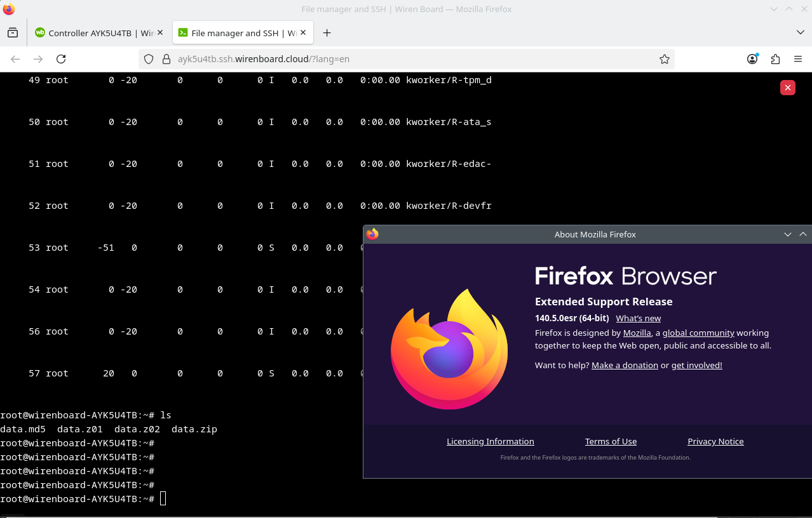The image size is (812, 518).
Task: Open the Licensing Information link
Action: pyautogui.click(x=490, y=441)
